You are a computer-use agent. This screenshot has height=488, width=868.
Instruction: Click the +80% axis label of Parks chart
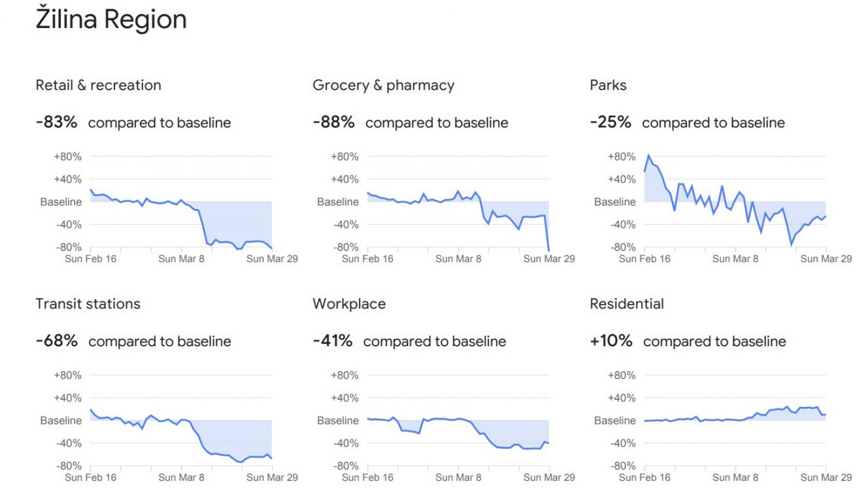point(622,157)
